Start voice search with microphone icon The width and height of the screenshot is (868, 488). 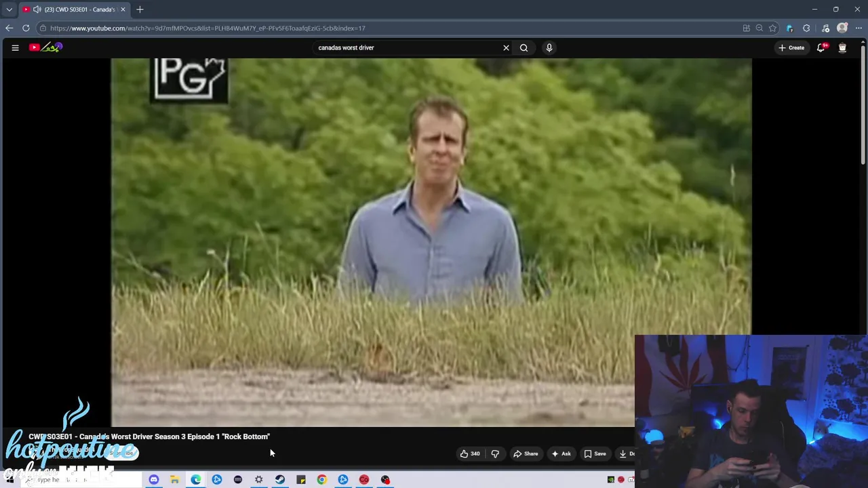pyautogui.click(x=549, y=47)
